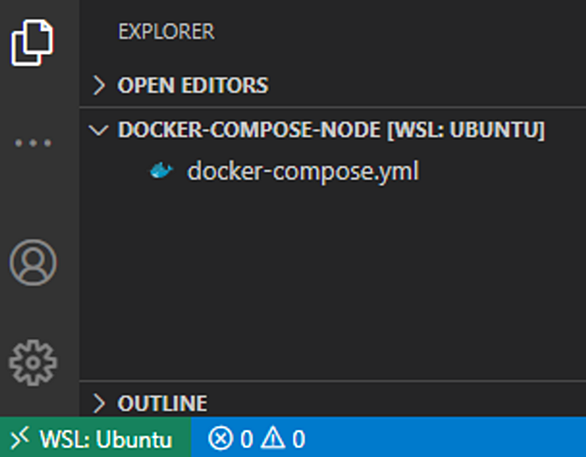The height and width of the screenshot is (457, 586).
Task: Expand Open Editors using its chevron
Action: point(99,85)
